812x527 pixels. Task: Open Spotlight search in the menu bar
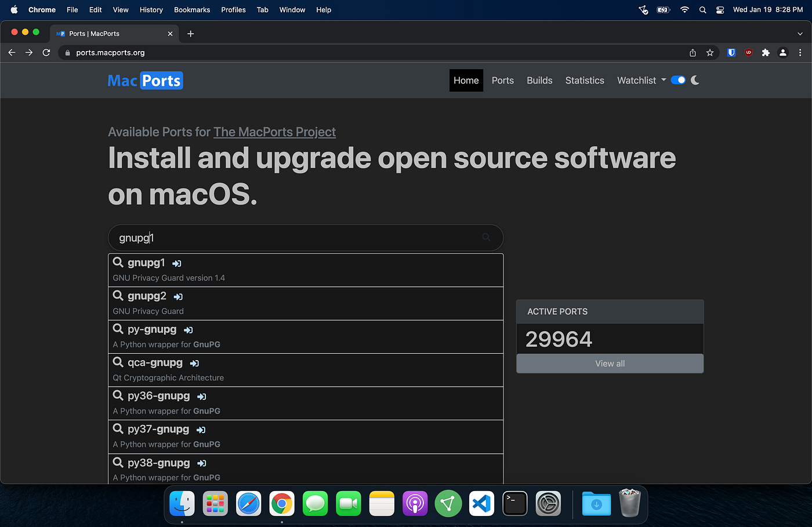point(702,10)
